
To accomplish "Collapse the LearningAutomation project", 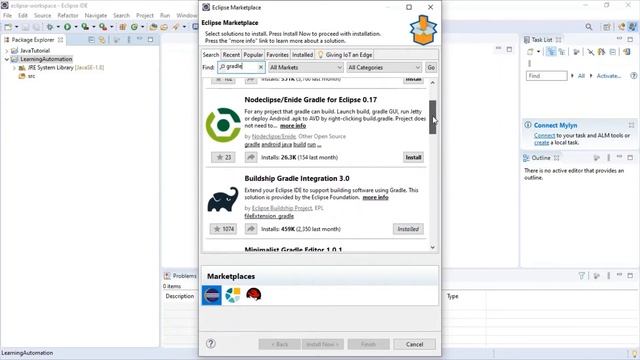I will pos(7,59).
